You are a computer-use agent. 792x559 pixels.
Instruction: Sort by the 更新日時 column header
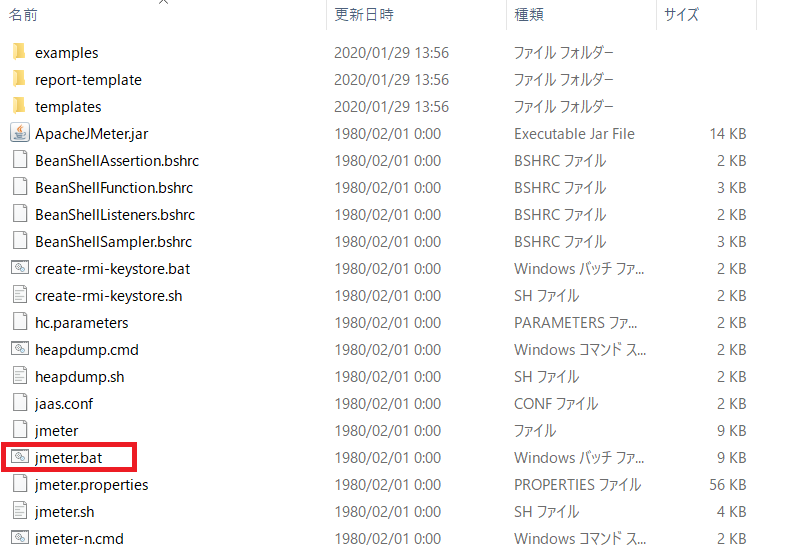(364, 15)
